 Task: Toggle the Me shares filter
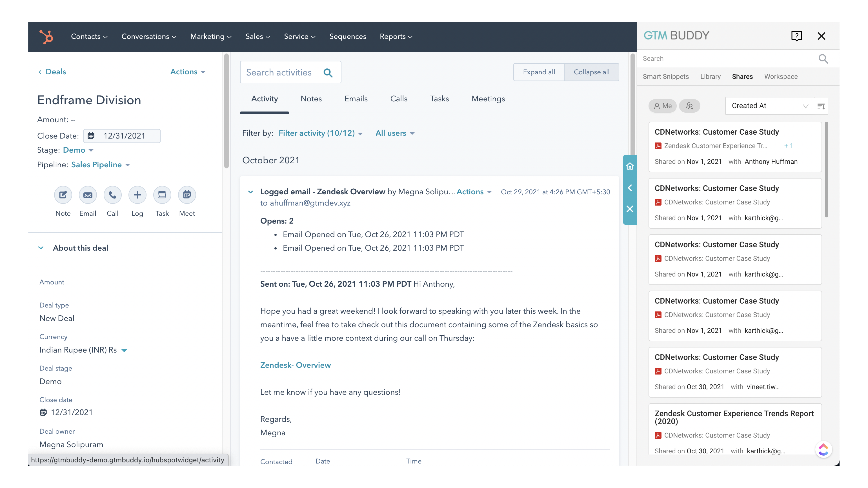tap(662, 106)
